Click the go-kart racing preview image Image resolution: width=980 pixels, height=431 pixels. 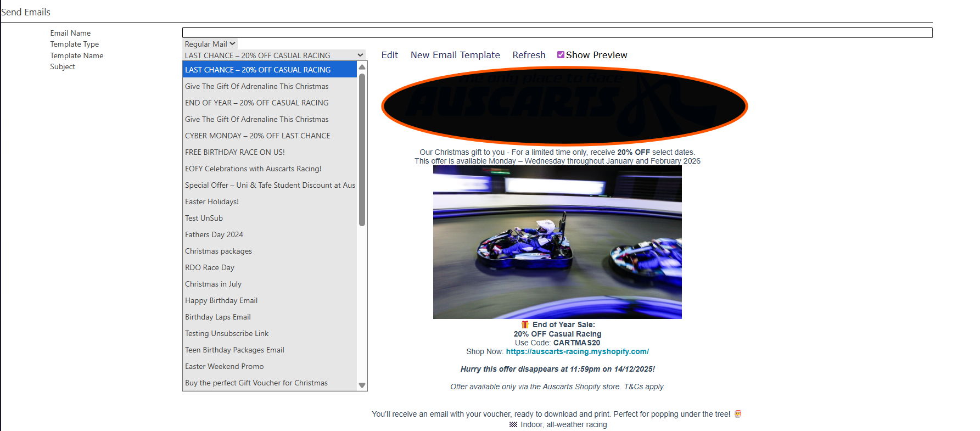(x=557, y=242)
